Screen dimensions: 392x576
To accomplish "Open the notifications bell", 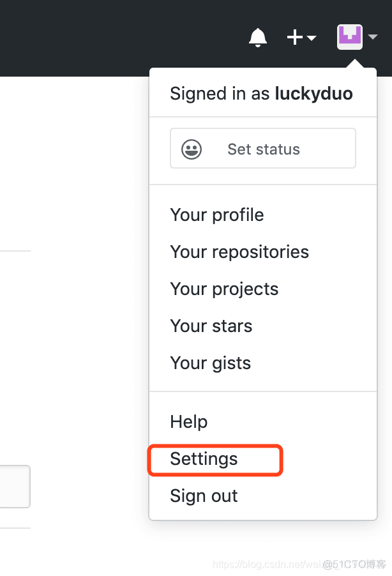I will pos(258,38).
